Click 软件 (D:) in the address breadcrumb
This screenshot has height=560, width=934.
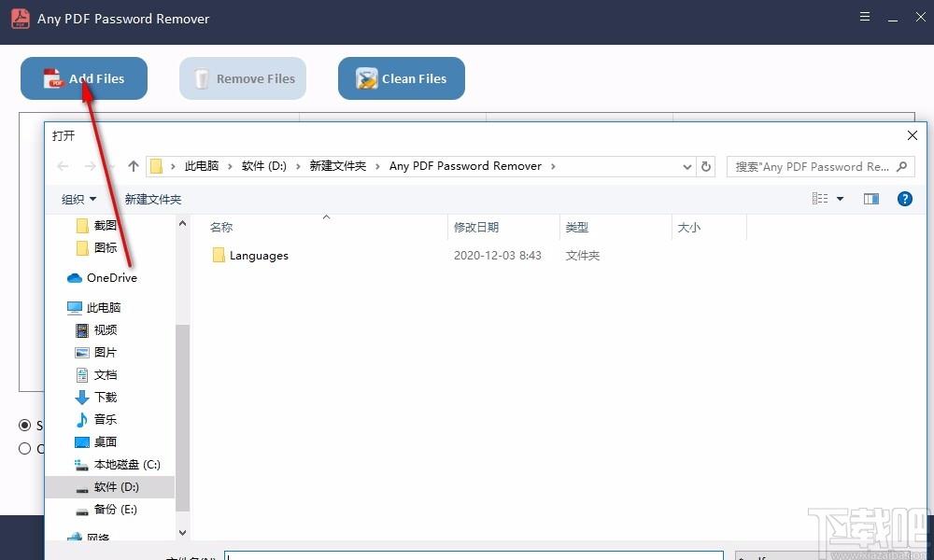(x=264, y=166)
